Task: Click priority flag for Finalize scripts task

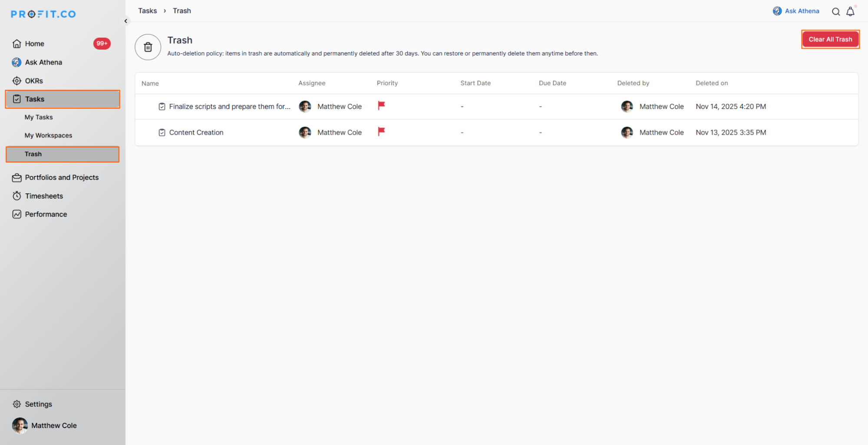Action: pos(381,106)
